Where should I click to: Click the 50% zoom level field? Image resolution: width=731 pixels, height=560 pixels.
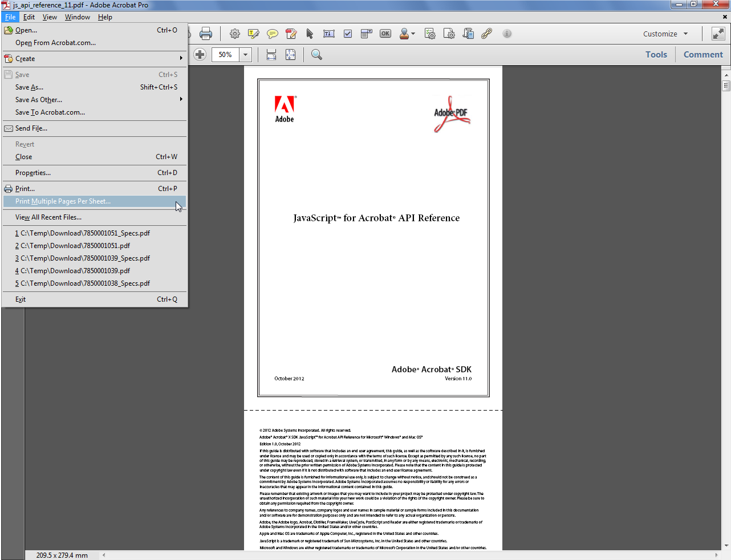(x=225, y=55)
